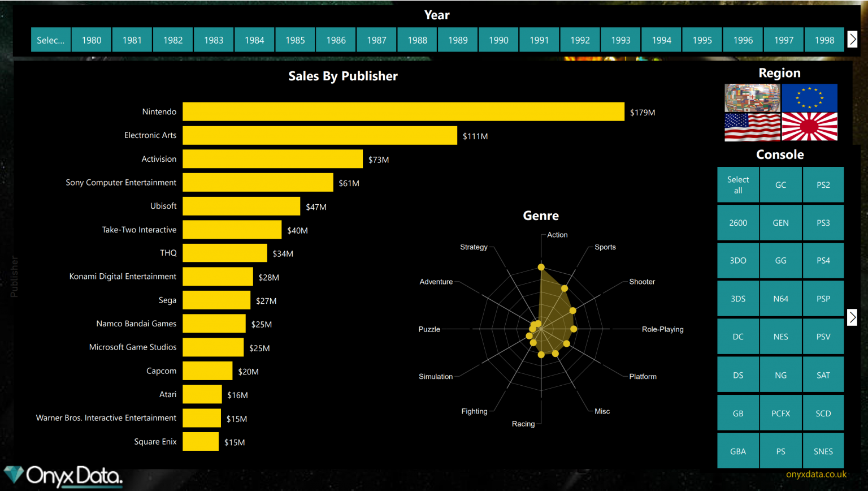Filter consoles by 3DS
The width and height of the screenshot is (868, 491).
tap(738, 298)
